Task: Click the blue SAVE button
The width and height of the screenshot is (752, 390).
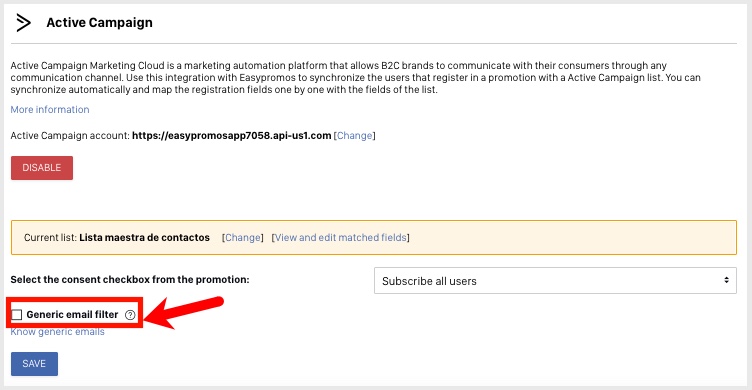Action: (35, 364)
